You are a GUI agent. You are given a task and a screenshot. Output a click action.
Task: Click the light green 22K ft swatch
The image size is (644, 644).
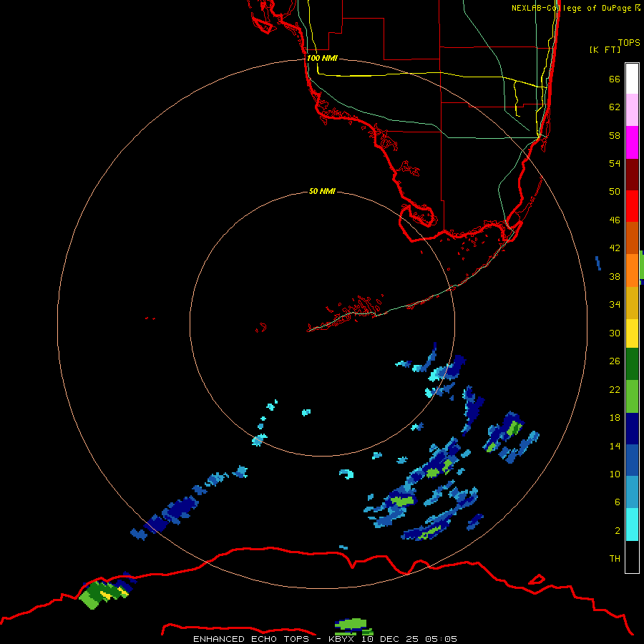click(632, 396)
